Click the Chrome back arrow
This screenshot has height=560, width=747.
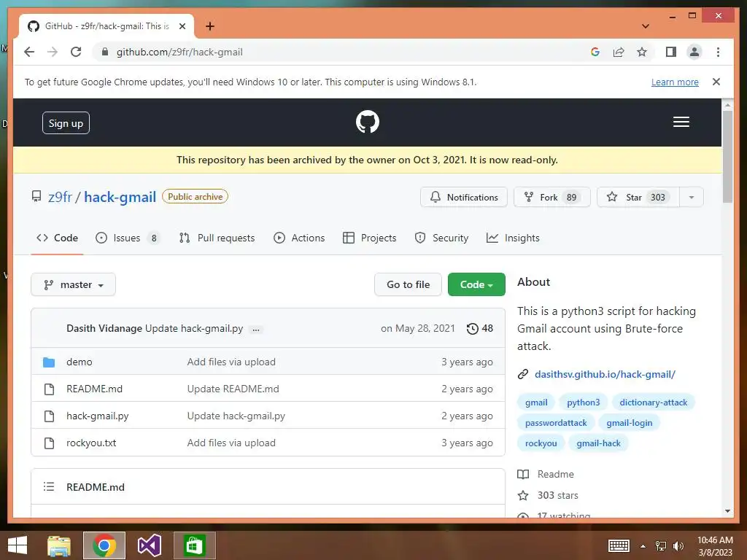point(29,52)
